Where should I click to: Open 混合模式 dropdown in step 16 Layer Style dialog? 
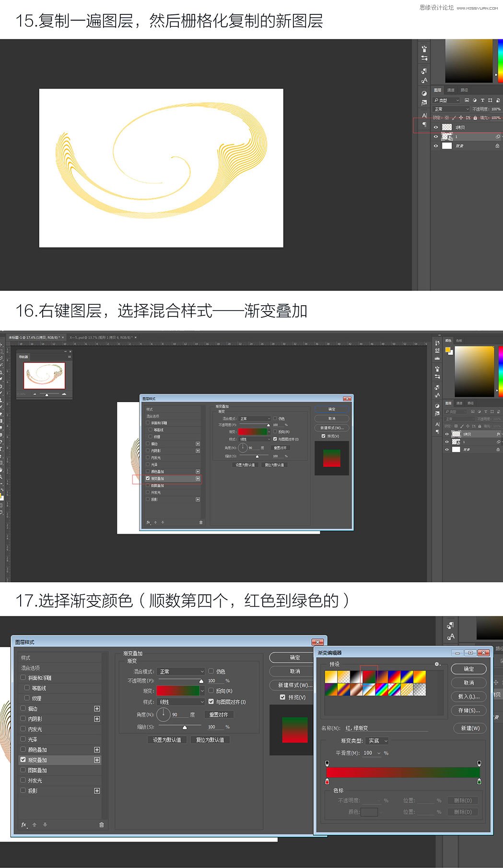pos(255,418)
